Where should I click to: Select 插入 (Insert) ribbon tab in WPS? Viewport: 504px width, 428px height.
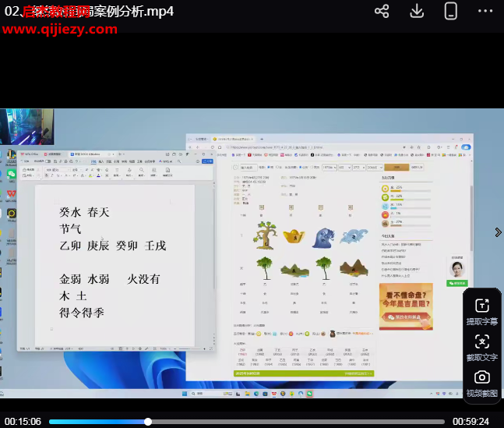pos(101,161)
